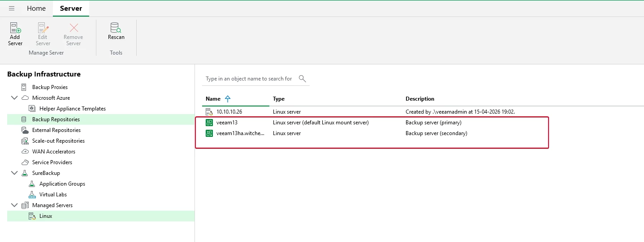
Task: Select Linux under Managed Servers
Action: [46, 216]
